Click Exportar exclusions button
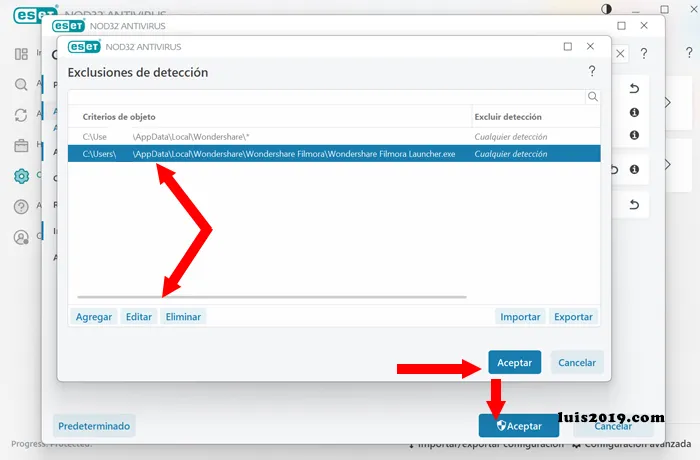This screenshot has width=700, height=460. pos(573,317)
